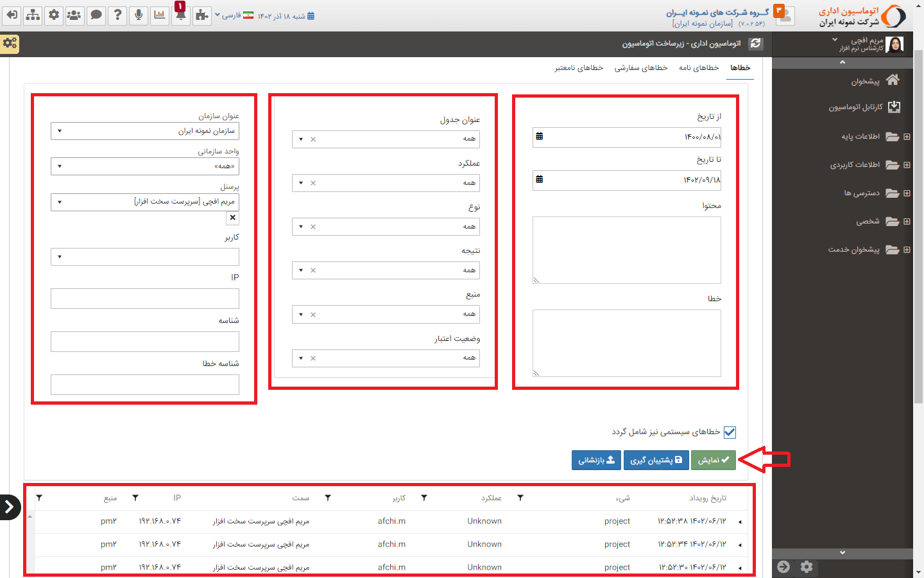Click the help question mark icon
This screenshot has height=578, width=924.
tap(117, 13)
